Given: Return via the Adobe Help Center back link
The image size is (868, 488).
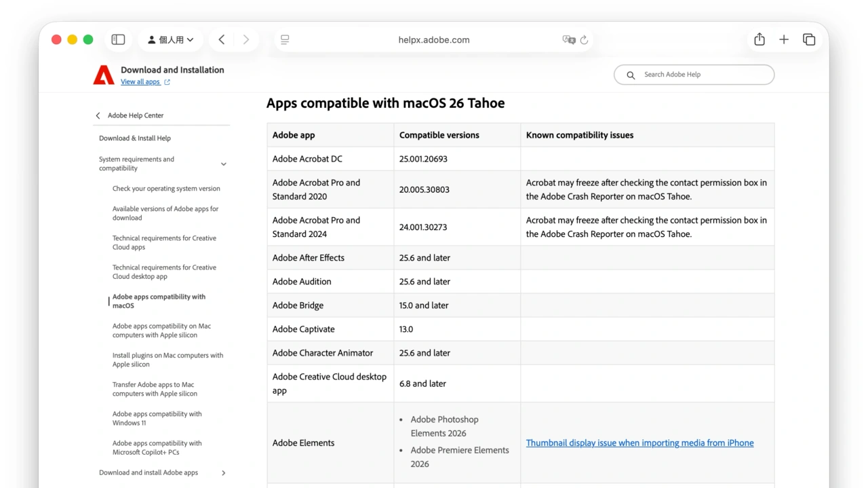Looking at the screenshot, I should pyautogui.click(x=130, y=115).
